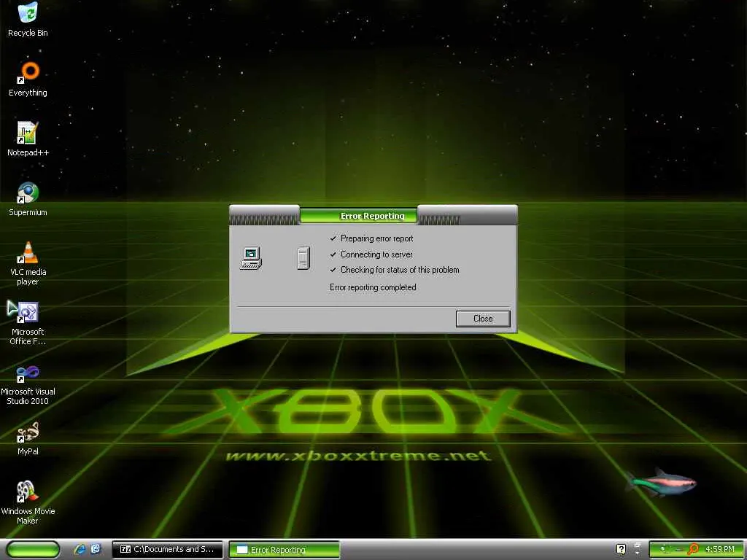Click the 'Connecting to server' line
Image resolution: width=747 pixels, height=560 pixels.
click(x=376, y=254)
